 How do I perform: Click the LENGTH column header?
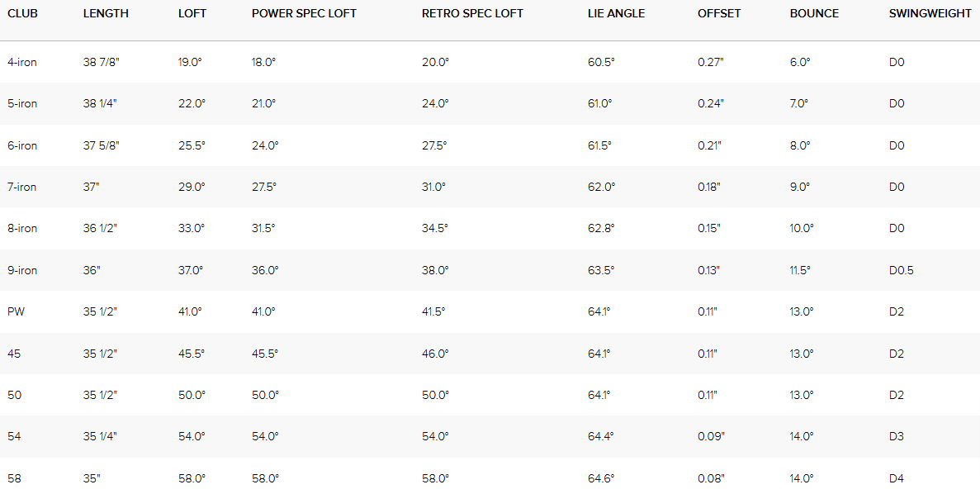[106, 14]
